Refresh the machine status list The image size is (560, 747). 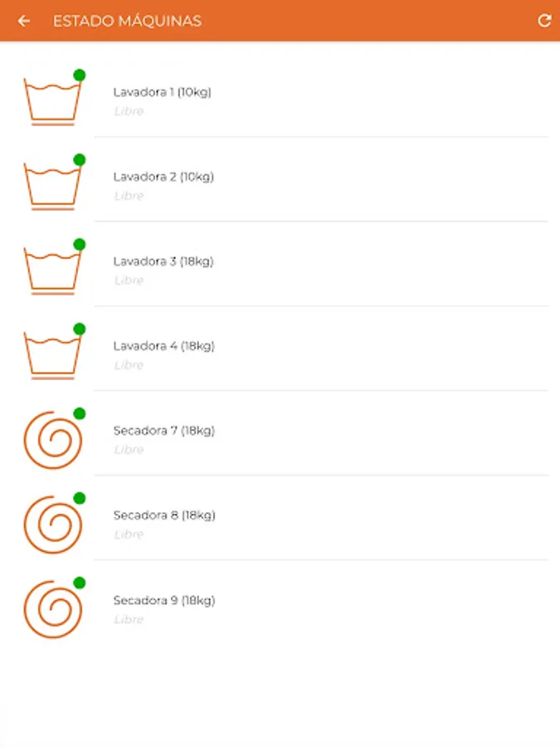[544, 21]
